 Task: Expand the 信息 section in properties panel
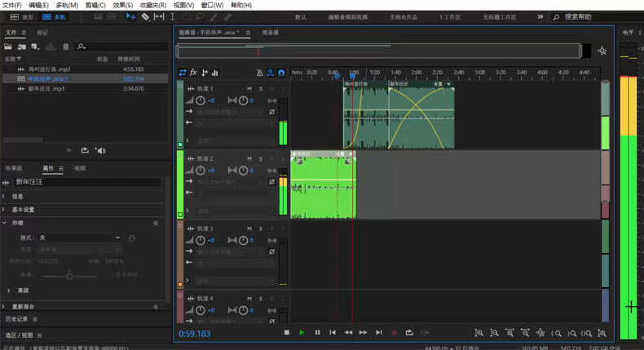pos(17,197)
